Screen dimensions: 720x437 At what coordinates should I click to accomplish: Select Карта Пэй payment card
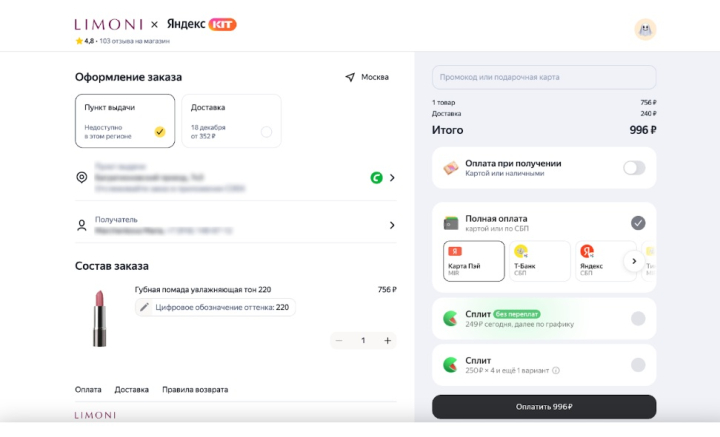473,260
